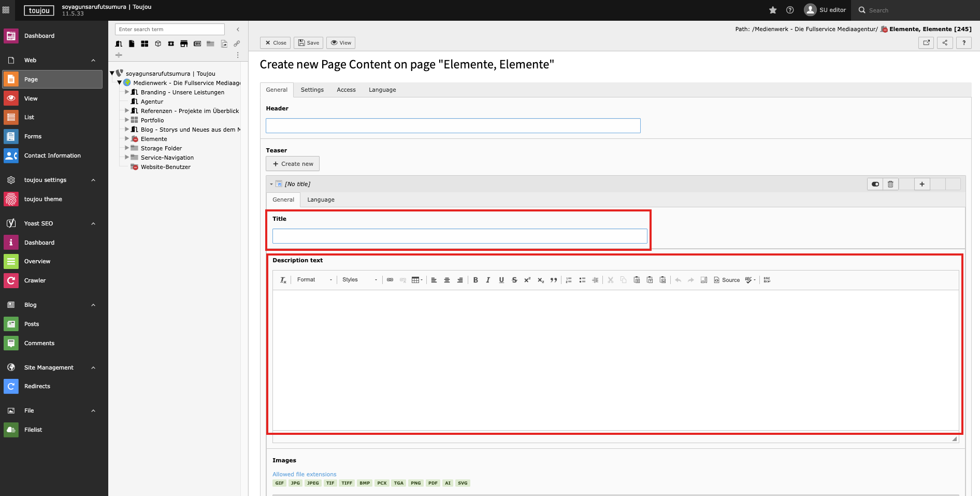This screenshot has height=496, width=980.
Task: Collapse the [No title] teaser record
Action: coord(271,184)
